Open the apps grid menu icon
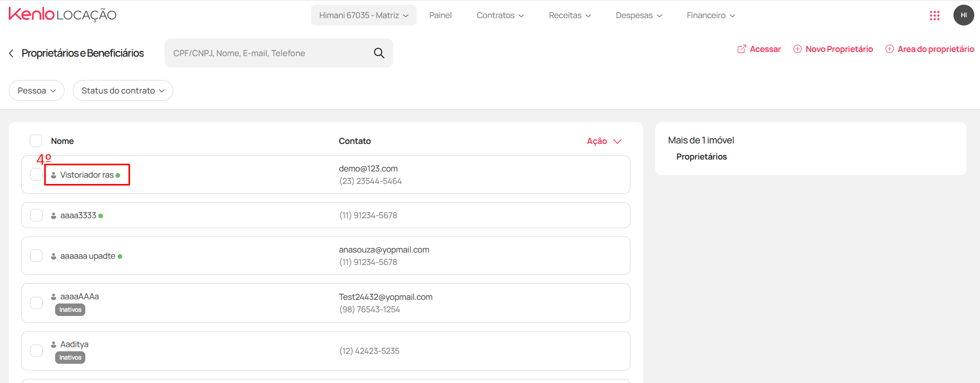Image resolution: width=980 pixels, height=383 pixels. 935,16
